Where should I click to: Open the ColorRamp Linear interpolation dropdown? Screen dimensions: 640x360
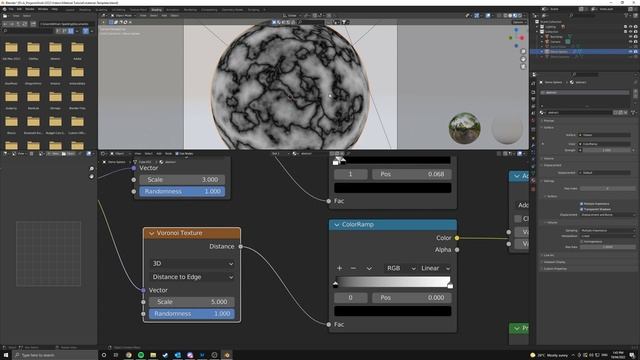(435, 268)
